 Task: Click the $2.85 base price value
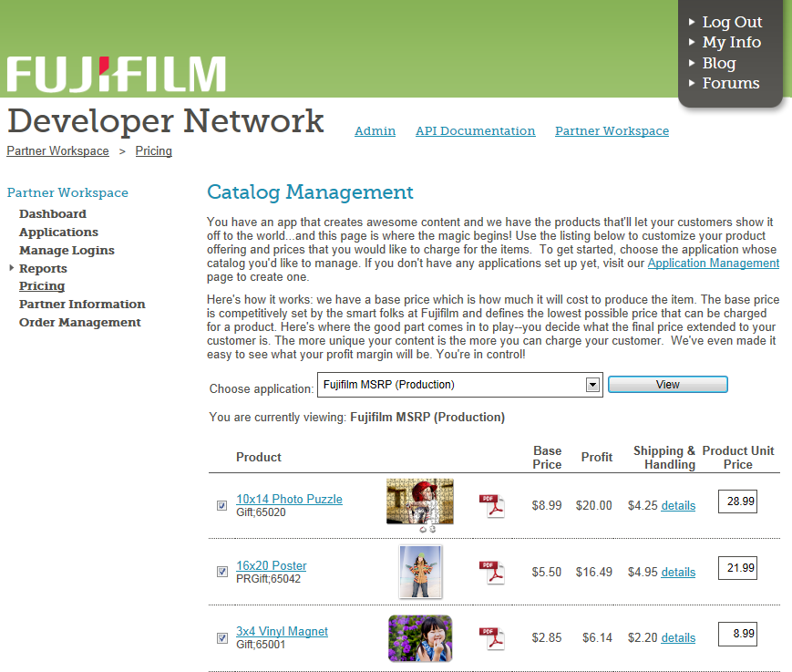[547, 638]
